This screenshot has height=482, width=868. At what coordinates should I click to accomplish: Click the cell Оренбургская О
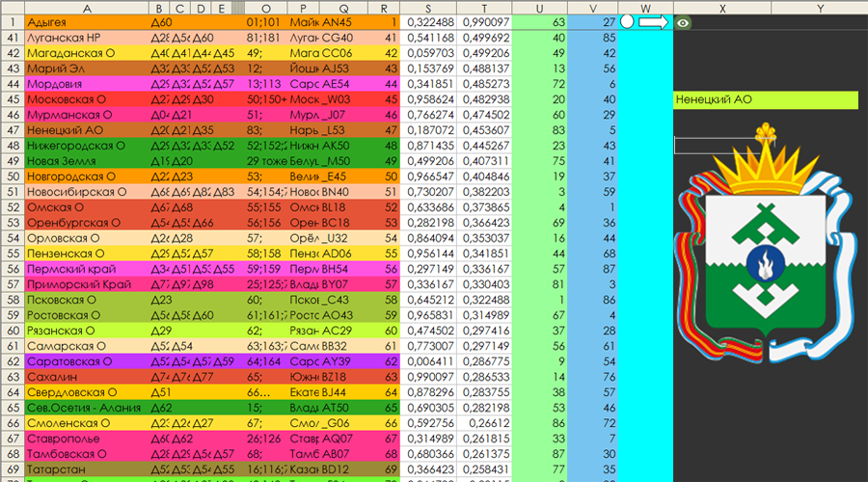point(87,223)
